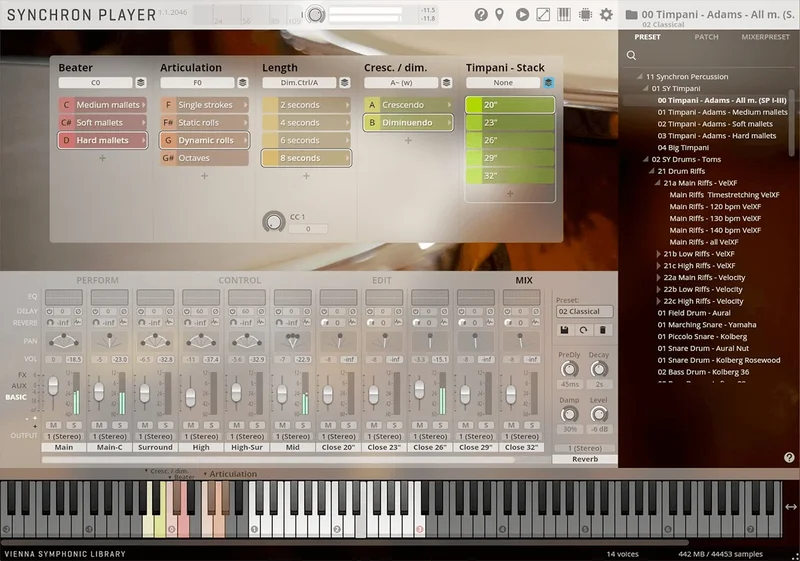Open the CONTROL tab

click(x=239, y=280)
